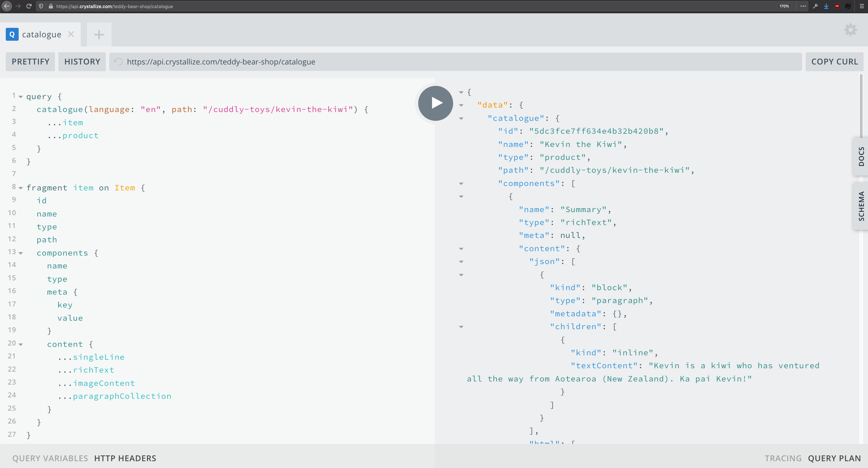Image resolution: width=868 pixels, height=468 pixels.
Task: Collapse the root object in the response
Action: pos(461,92)
